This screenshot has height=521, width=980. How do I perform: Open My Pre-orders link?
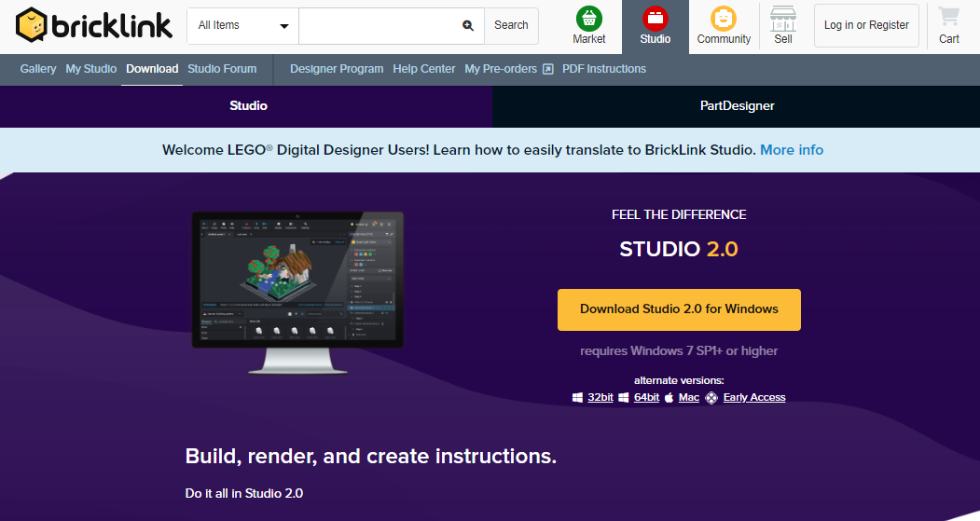(x=501, y=69)
